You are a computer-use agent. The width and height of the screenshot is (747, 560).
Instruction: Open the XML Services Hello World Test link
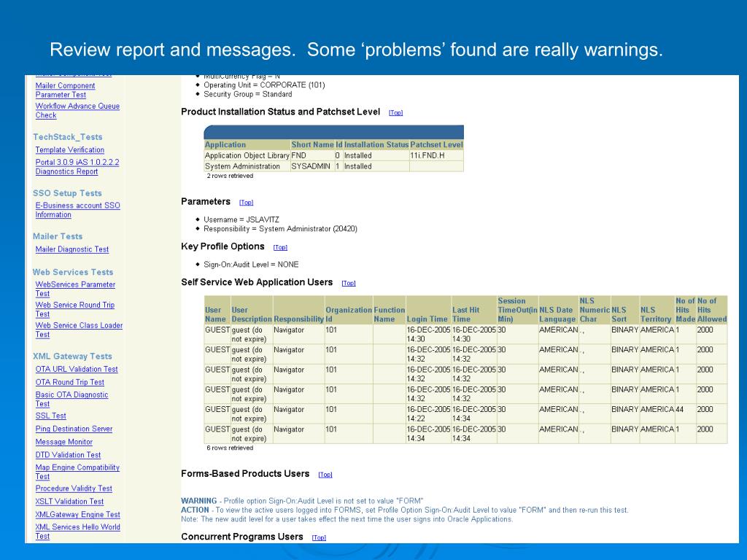pos(77,532)
